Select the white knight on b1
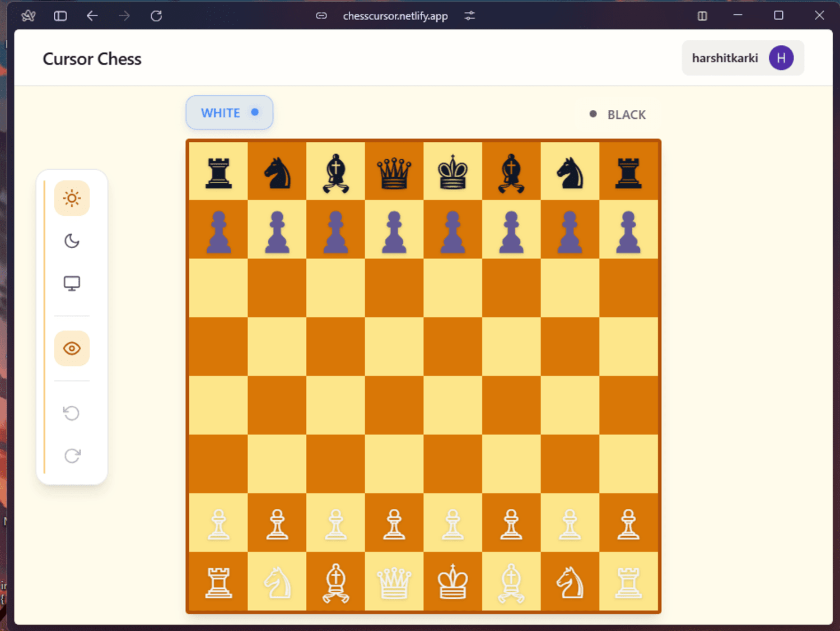 [277, 582]
